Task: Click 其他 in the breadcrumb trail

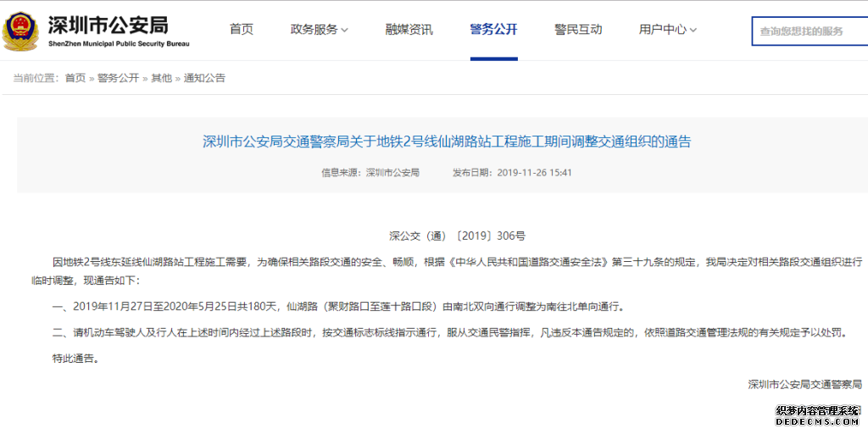Action: coord(161,78)
